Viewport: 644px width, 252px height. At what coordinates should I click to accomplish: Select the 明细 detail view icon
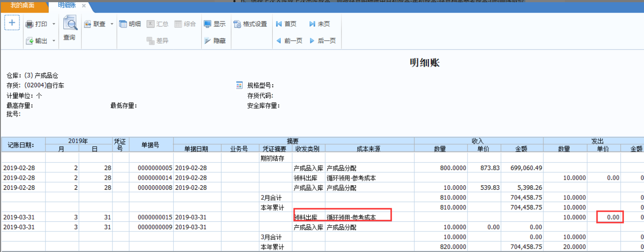(123, 24)
